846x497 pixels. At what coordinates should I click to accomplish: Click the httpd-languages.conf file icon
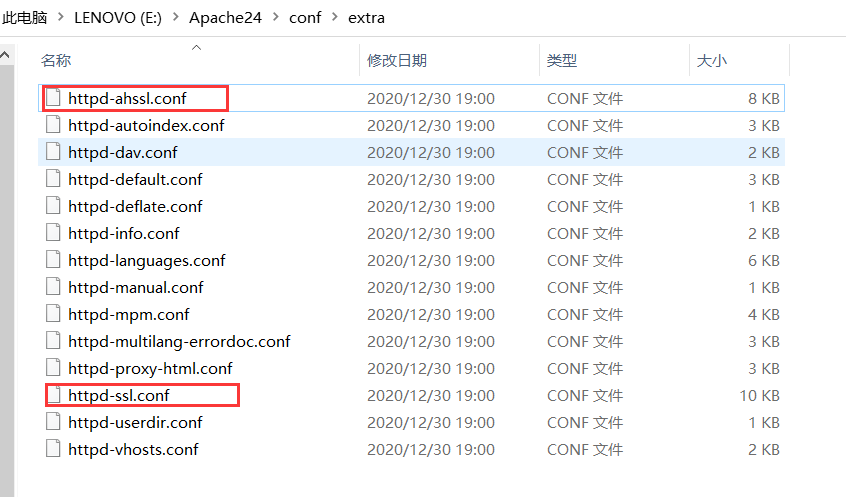53,260
